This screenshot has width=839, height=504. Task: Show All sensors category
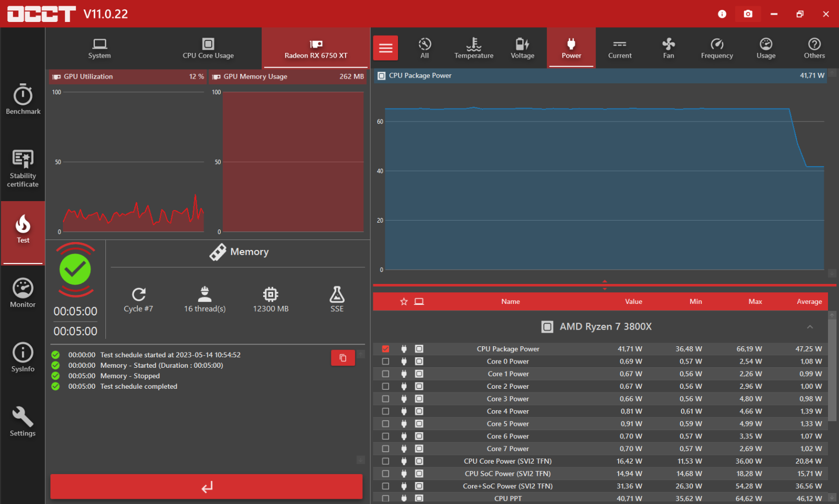[425, 48]
